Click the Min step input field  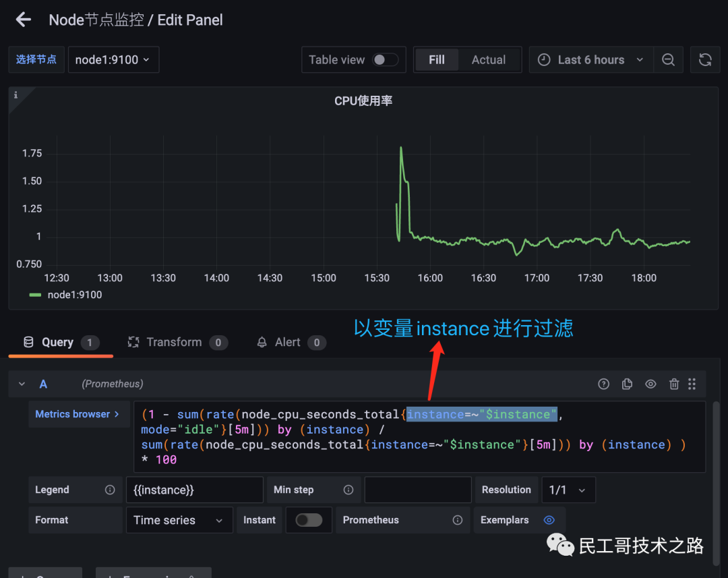coord(418,490)
